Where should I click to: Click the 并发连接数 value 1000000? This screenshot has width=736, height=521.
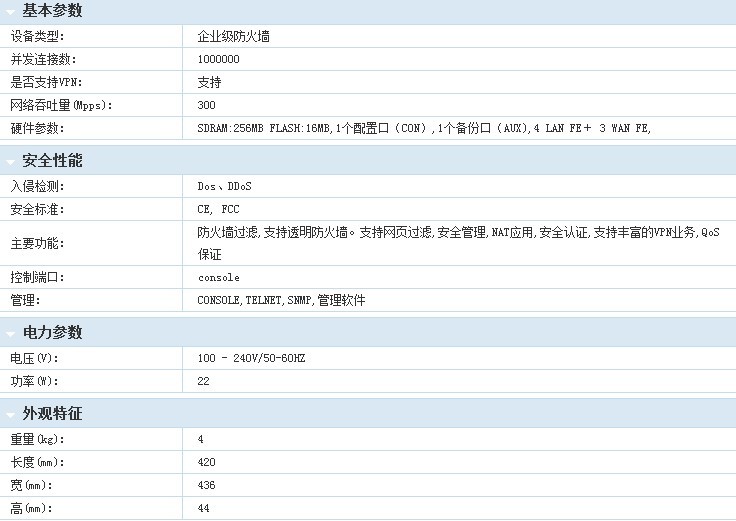(x=218, y=59)
